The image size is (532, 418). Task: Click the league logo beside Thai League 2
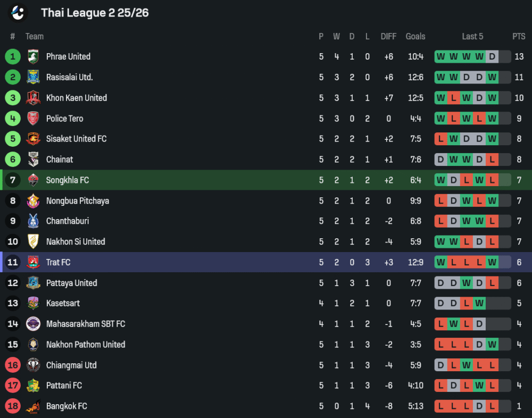point(19,12)
